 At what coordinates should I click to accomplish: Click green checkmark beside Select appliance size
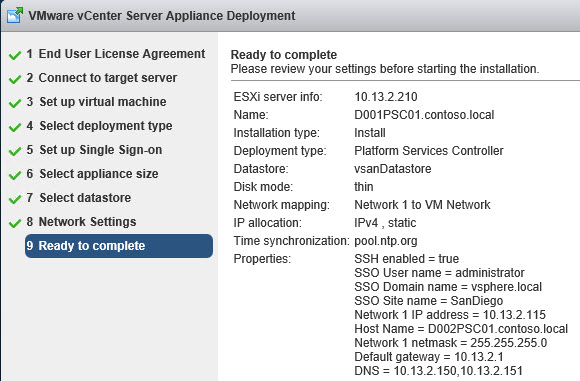click(15, 175)
